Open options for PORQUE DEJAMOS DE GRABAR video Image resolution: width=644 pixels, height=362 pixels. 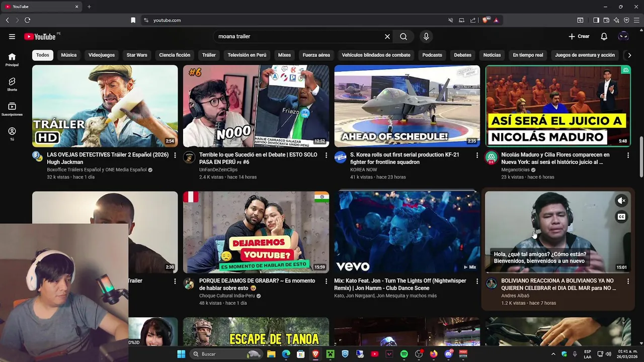(326, 282)
